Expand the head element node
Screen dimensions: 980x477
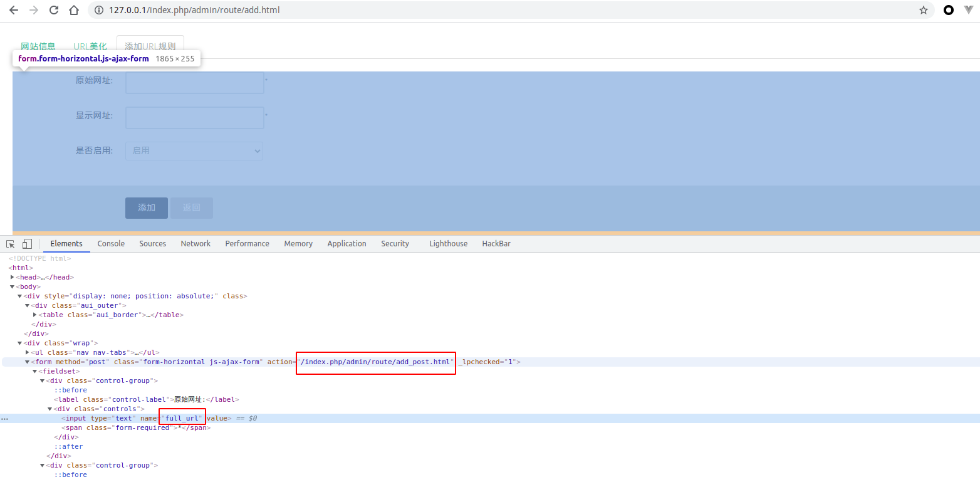pyautogui.click(x=12, y=277)
